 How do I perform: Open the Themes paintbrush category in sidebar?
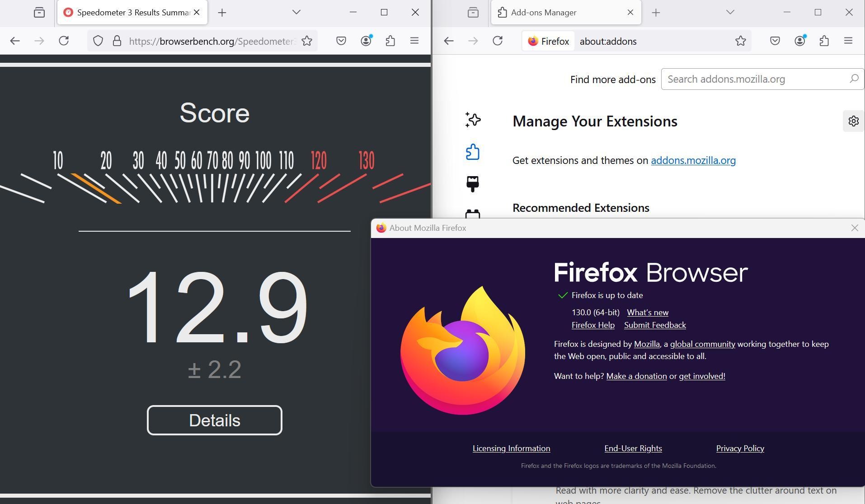click(473, 184)
